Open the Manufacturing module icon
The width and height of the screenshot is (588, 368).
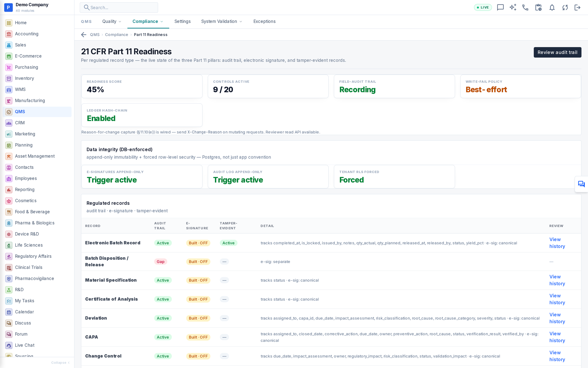(x=9, y=101)
